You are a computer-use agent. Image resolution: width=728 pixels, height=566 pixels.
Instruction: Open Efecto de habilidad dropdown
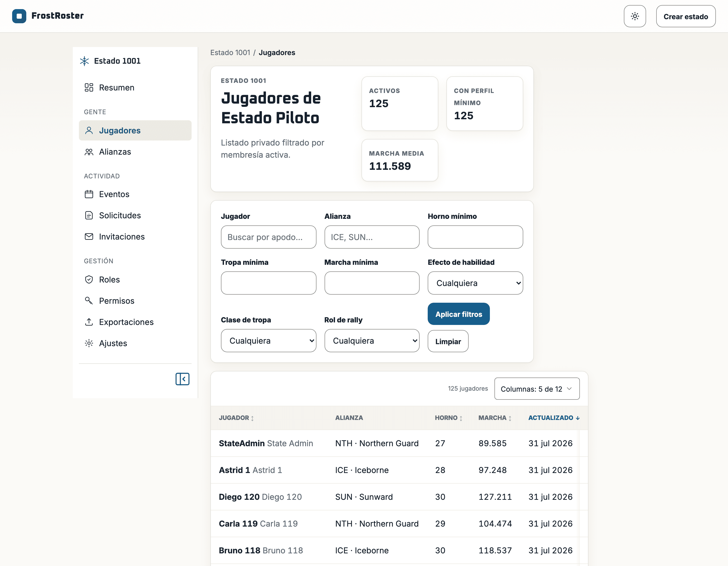point(475,283)
